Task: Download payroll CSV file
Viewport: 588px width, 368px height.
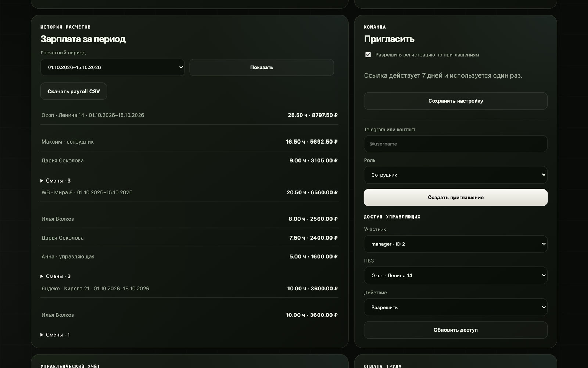Action: tap(73, 91)
